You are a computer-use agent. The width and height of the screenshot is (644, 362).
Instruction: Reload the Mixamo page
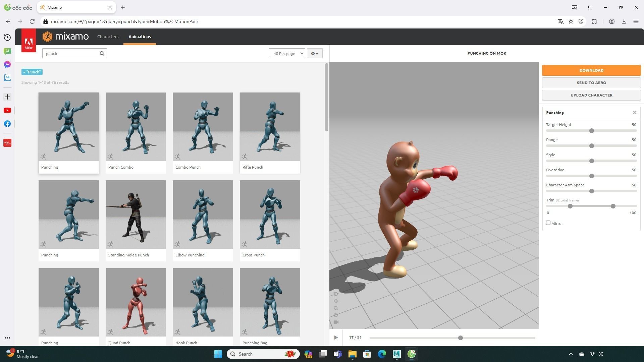[x=32, y=21]
